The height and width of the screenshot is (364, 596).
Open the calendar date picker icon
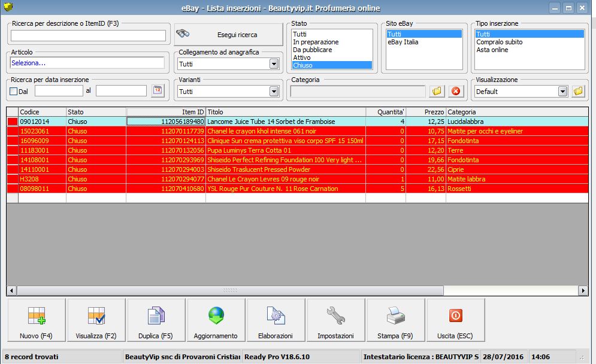(x=158, y=91)
